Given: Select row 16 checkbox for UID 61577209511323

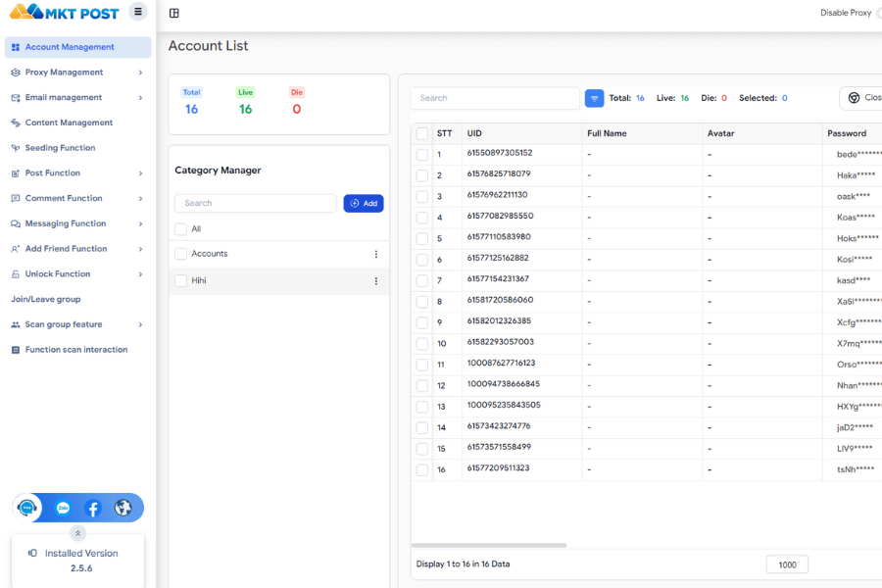Looking at the screenshot, I should (421, 469).
